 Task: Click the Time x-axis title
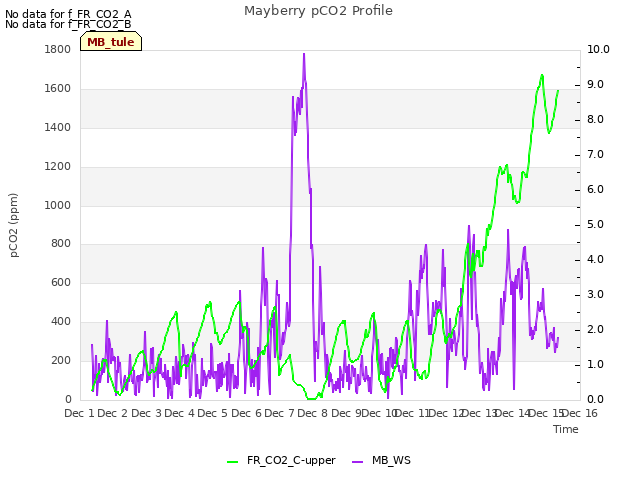[566, 429]
